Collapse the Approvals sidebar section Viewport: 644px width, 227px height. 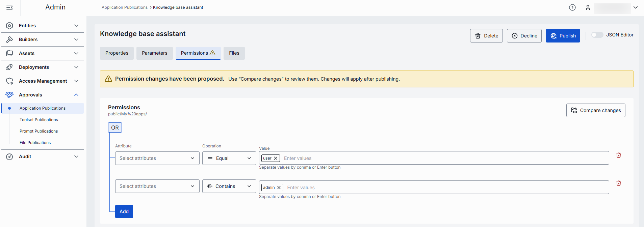(76, 95)
